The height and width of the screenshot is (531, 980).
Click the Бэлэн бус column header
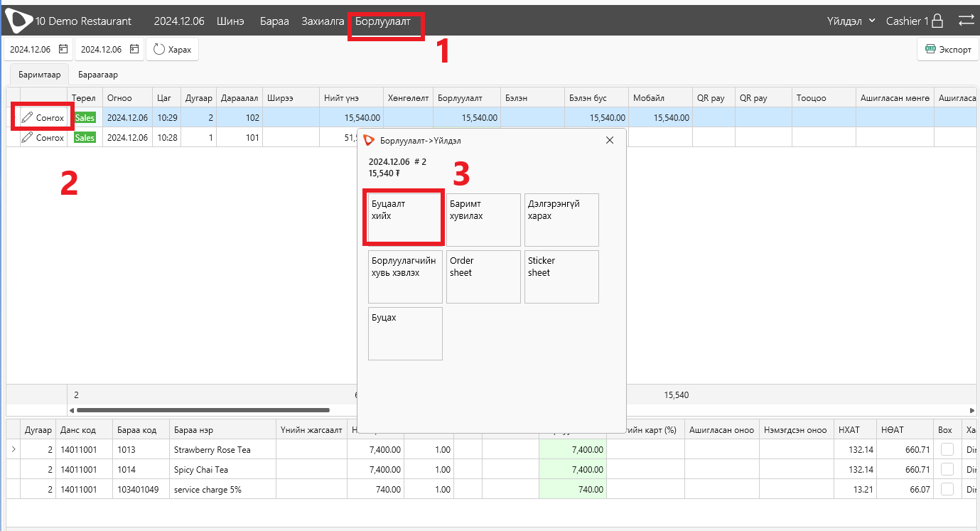pos(596,97)
